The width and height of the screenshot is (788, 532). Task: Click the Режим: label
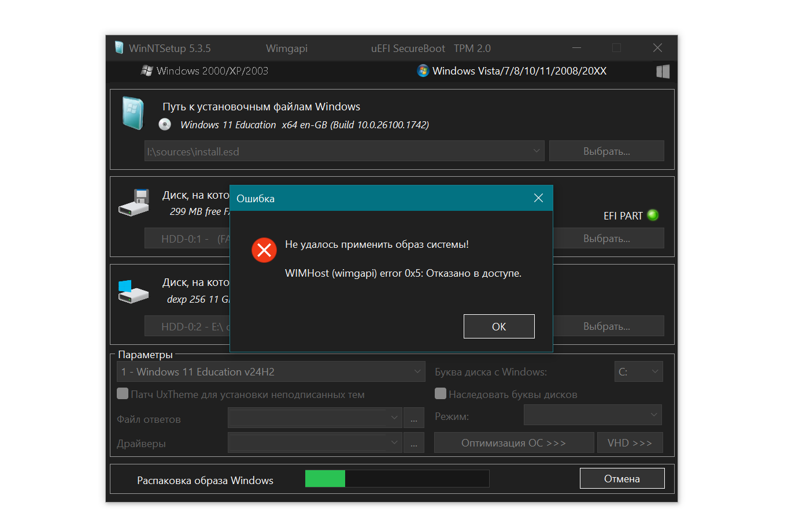(452, 416)
